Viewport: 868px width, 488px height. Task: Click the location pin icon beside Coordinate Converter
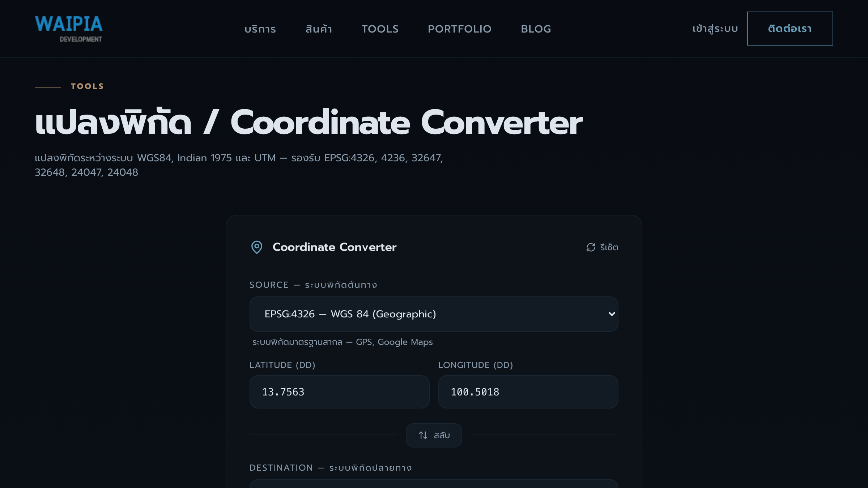coord(257,247)
